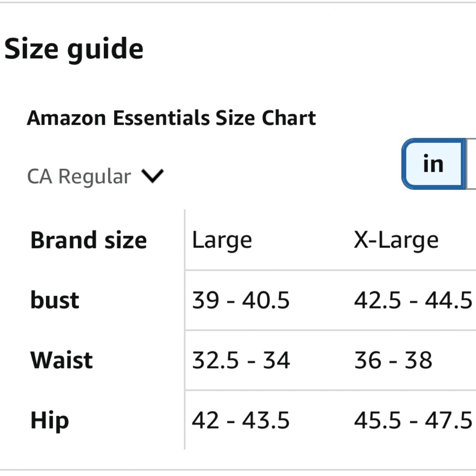The image size is (476, 476).
Task: Select the Brand size row header
Action: [x=89, y=240]
